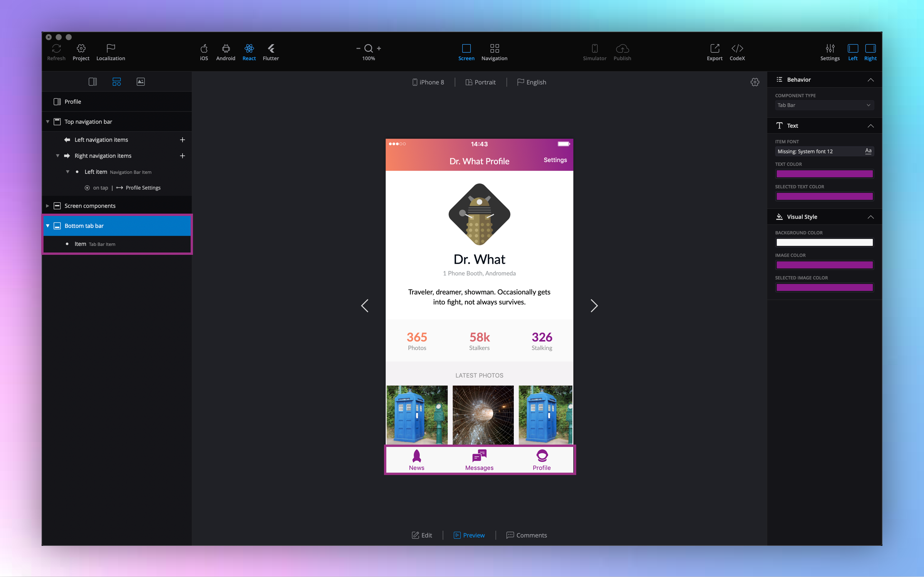Tap the Messages tab in preview
924x577 pixels.
[x=479, y=460]
